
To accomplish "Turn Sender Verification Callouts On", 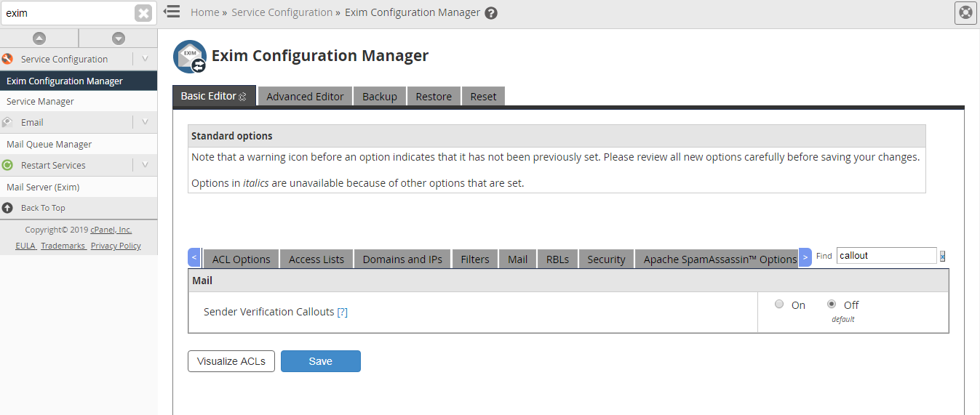I will [779, 305].
